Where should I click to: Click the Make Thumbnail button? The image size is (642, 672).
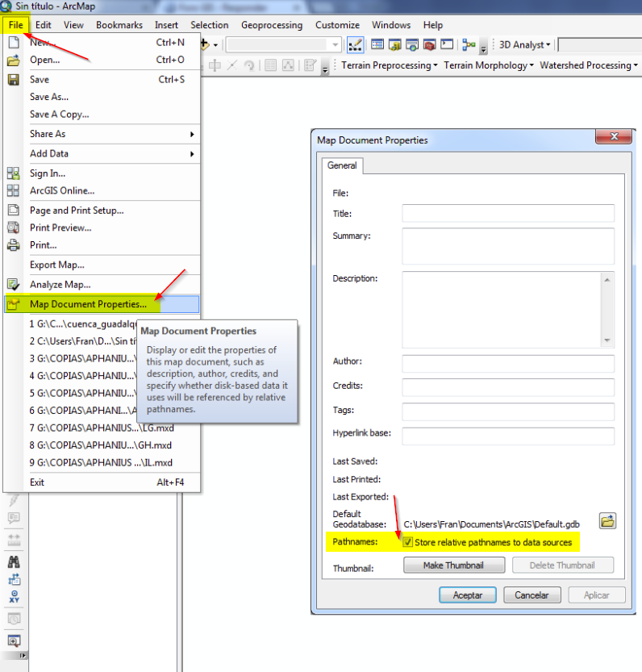click(454, 566)
